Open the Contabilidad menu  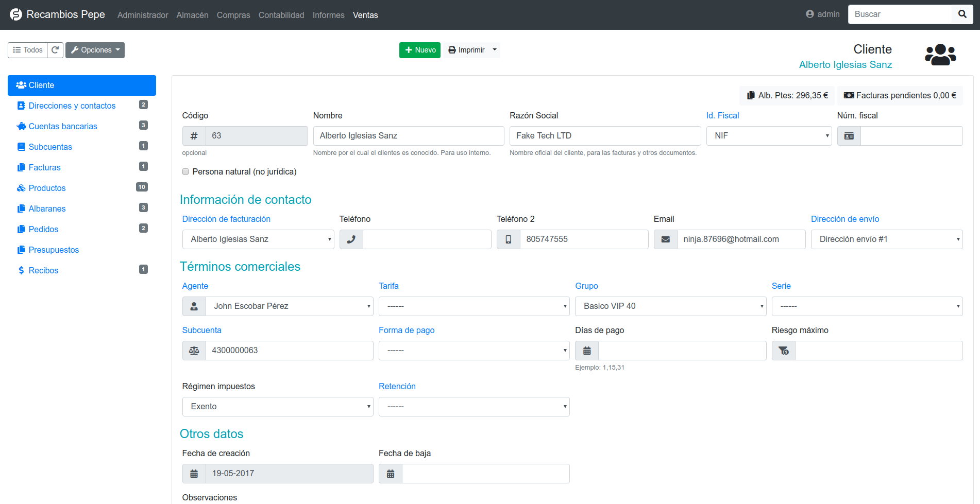(x=281, y=15)
